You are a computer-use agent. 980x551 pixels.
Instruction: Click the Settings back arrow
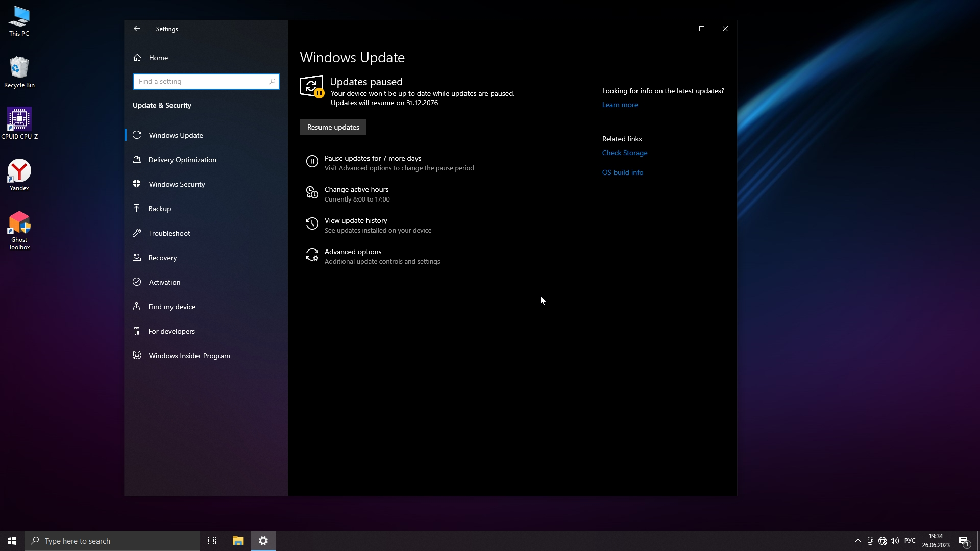point(137,29)
